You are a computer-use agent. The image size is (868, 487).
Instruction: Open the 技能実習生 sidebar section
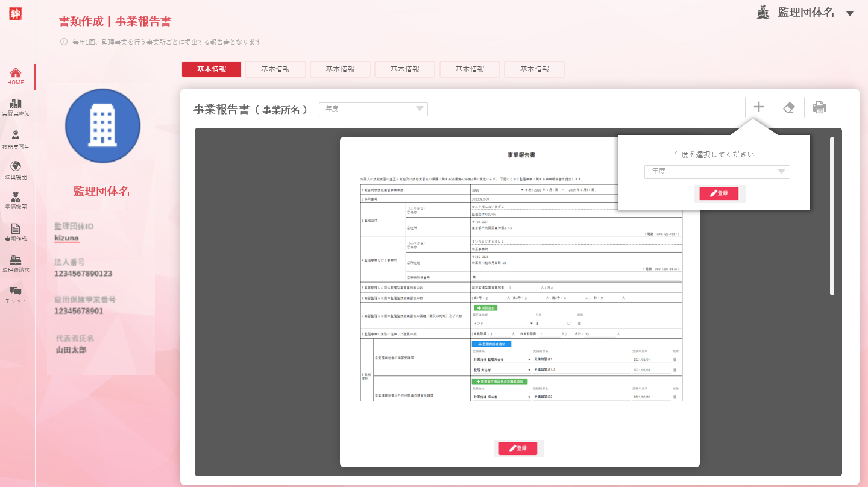tap(16, 139)
